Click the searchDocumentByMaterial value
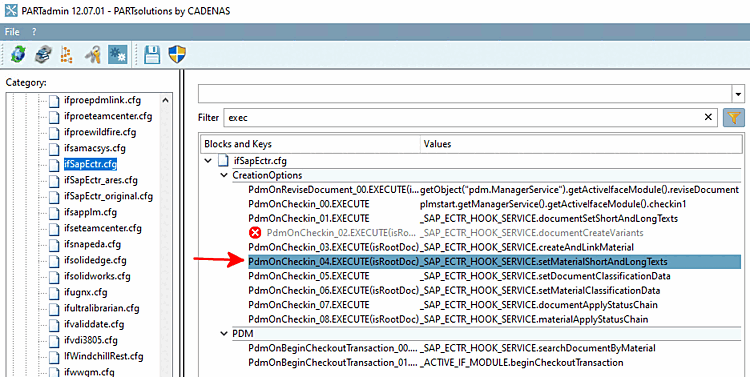Image resolution: width=750 pixels, height=377 pixels. [x=538, y=348]
